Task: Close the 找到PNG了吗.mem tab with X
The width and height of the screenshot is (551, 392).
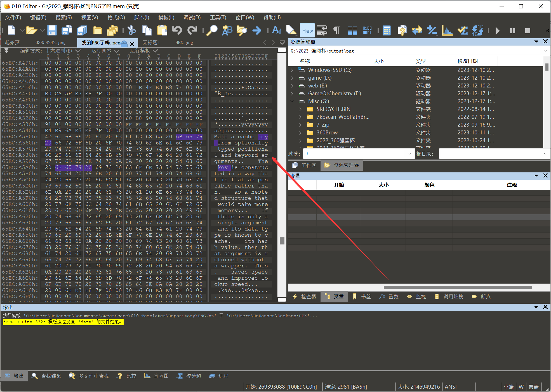Action: (132, 44)
